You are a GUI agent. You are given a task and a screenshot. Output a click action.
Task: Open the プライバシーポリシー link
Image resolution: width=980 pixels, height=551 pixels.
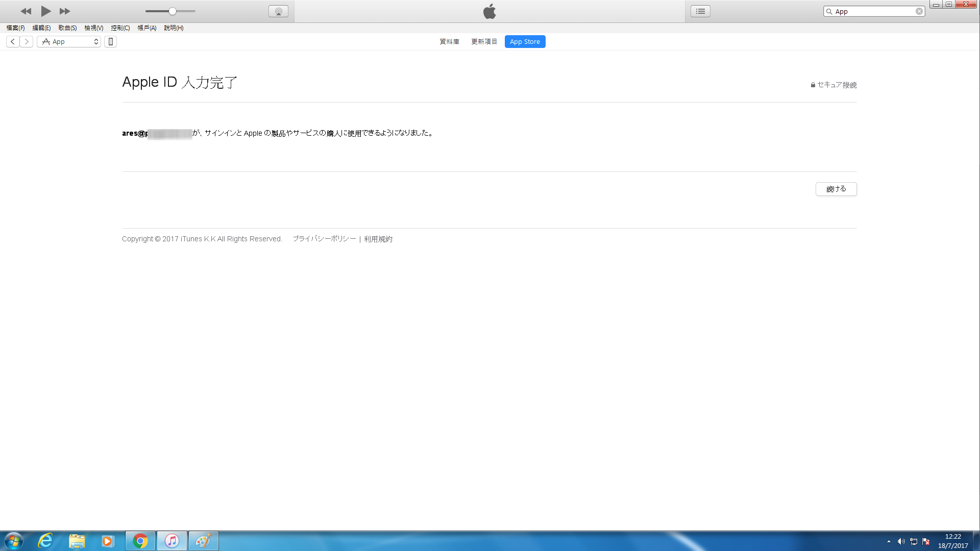[x=324, y=239]
